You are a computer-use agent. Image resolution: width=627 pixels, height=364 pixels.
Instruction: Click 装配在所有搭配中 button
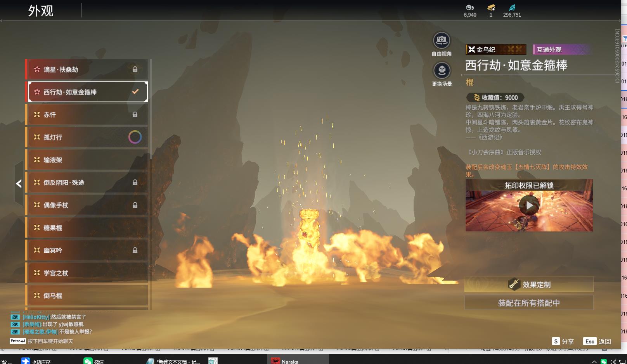click(528, 303)
